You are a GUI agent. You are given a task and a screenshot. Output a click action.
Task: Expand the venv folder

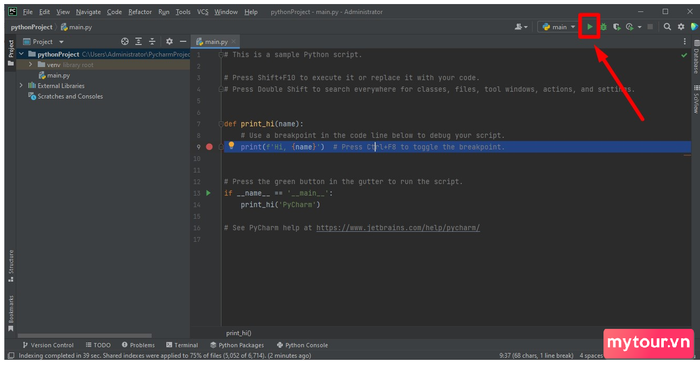coord(30,65)
